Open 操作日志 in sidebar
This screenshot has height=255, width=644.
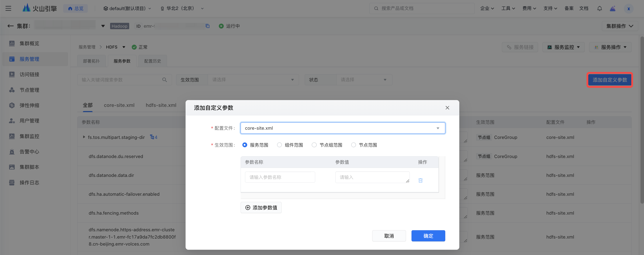(29, 183)
